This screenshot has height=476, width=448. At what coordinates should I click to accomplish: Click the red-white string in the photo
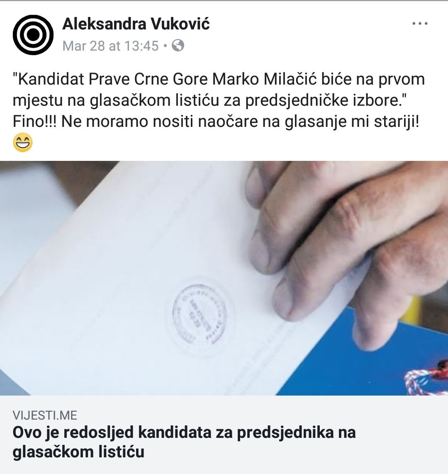point(427,378)
